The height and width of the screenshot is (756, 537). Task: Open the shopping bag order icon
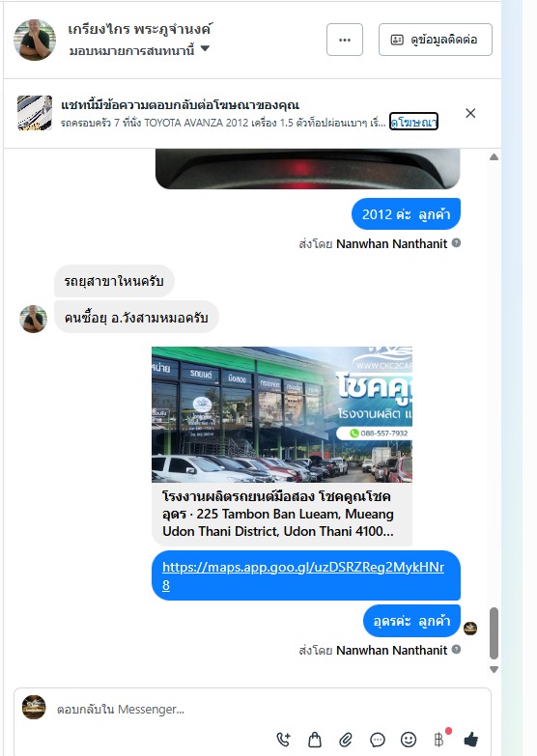click(315, 740)
